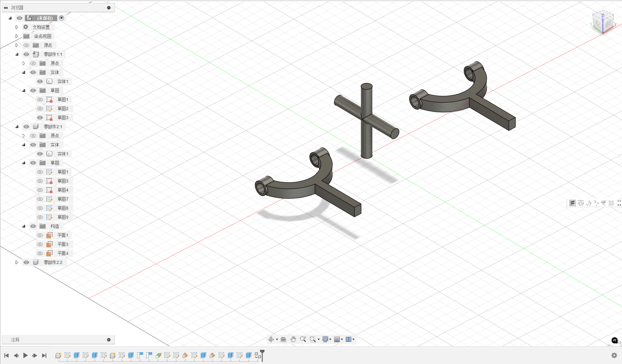Click the folder icon beside 构造

pyautogui.click(x=43, y=226)
